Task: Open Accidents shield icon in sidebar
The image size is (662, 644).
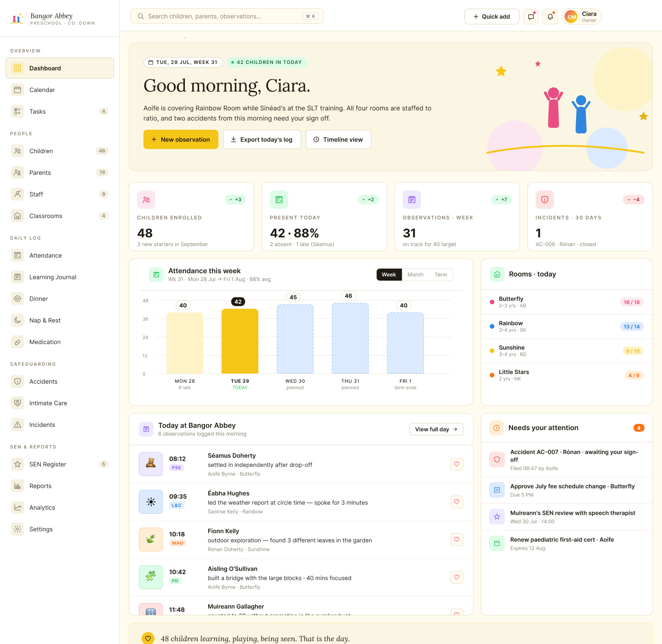Action: 17,381
